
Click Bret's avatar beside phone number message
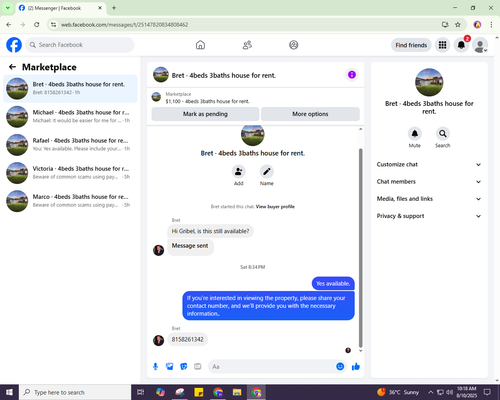pyautogui.click(x=158, y=340)
